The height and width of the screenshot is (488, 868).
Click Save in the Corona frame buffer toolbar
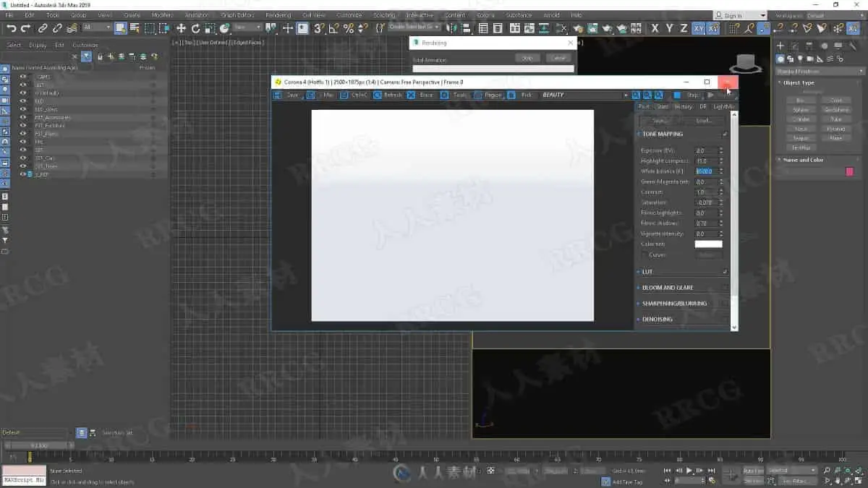pyautogui.click(x=287, y=95)
